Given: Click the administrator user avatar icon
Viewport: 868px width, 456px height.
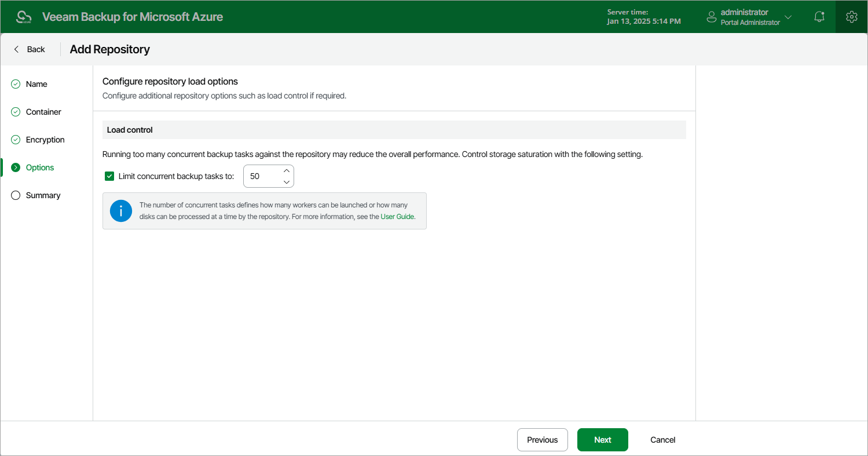Looking at the screenshot, I should 712,17.
